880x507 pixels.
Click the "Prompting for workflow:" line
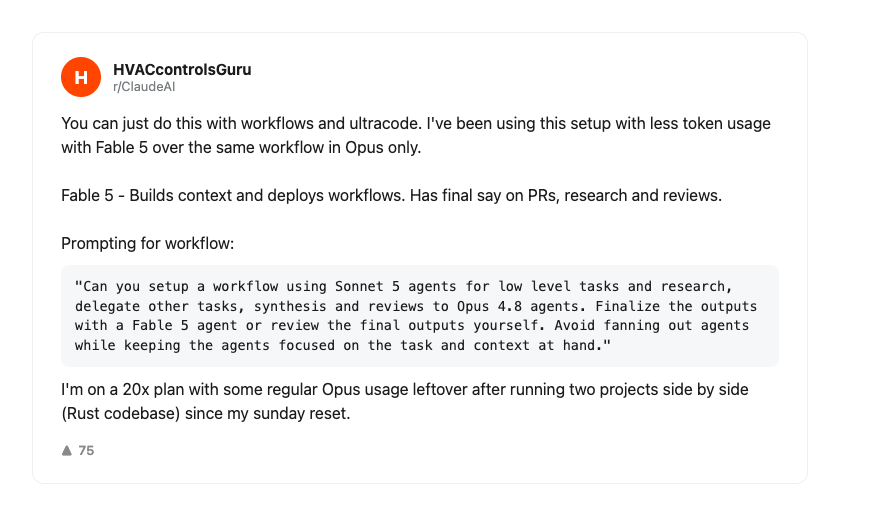(x=148, y=244)
